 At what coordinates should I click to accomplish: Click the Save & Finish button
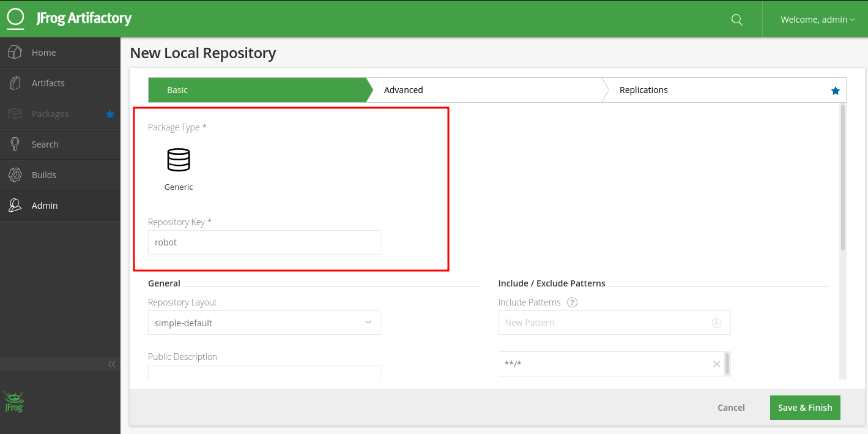click(x=805, y=408)
